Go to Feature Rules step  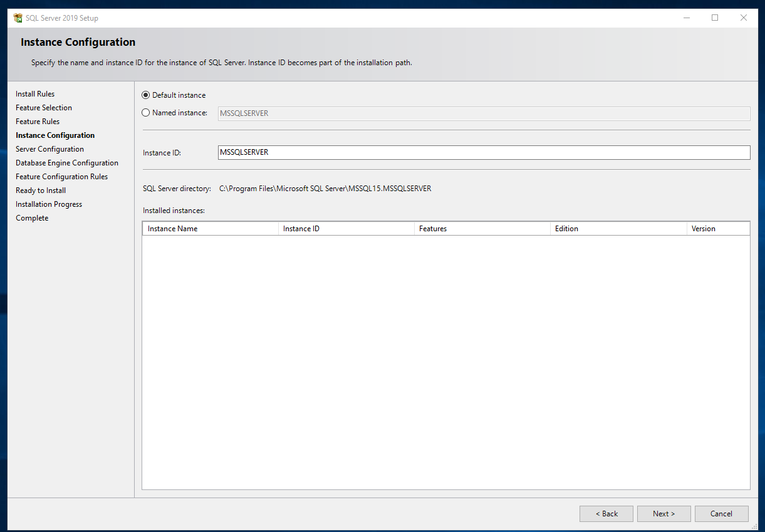[x=38, y=122]
